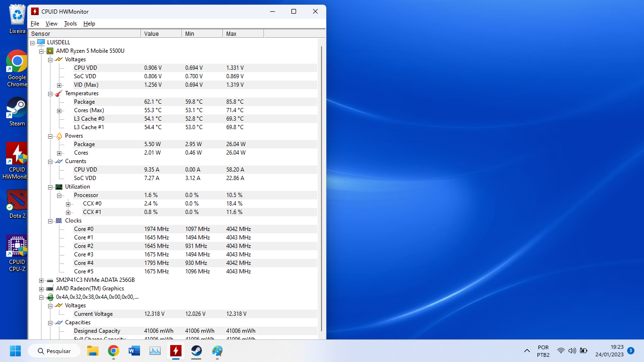644x362 pixels.
Task: Open Chrome from the taskbar
Action: 114,351
